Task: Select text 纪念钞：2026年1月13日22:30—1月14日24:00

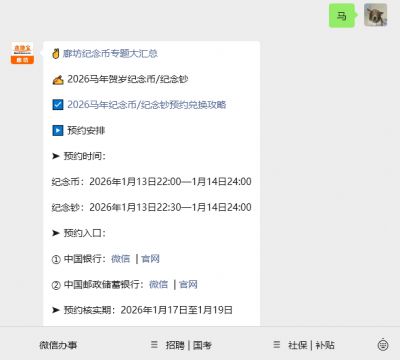Action: (152, 207)
